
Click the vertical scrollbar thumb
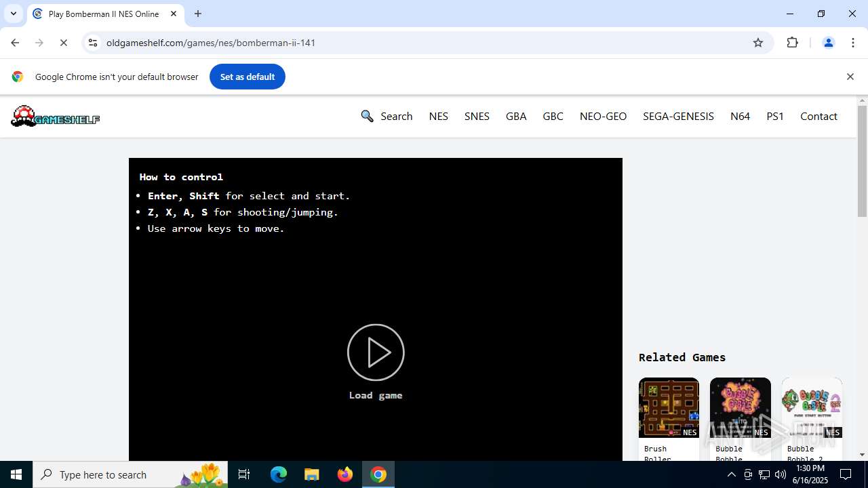[862, 161]
